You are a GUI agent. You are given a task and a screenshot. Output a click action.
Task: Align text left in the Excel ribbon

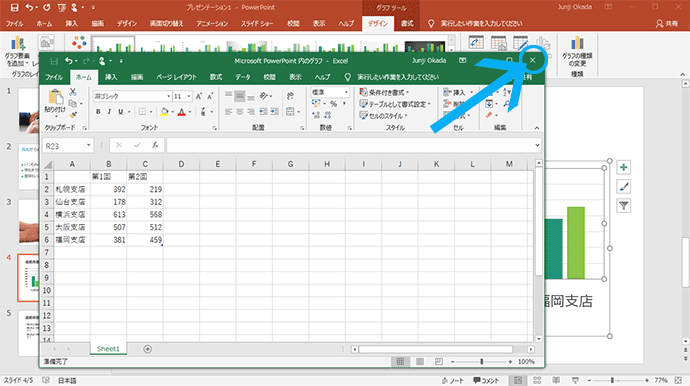click(x=228, y=112)
